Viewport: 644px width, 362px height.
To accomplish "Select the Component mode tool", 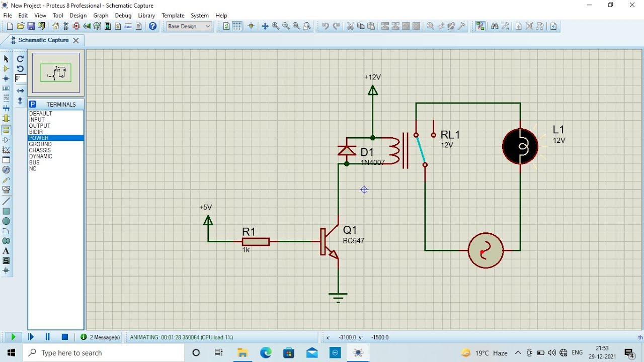I will [x=6, y=69].
